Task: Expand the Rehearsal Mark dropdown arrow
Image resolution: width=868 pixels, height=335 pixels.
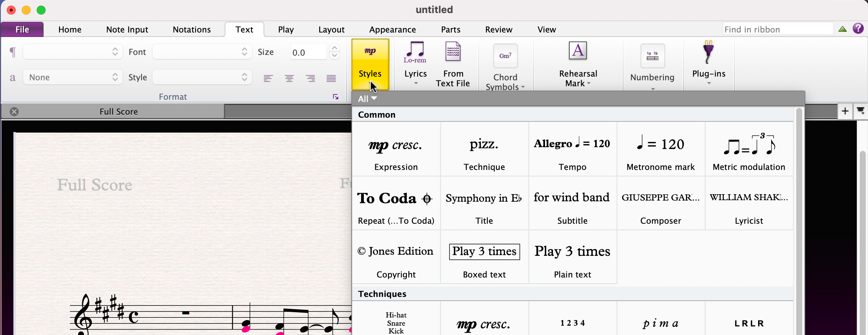Action: (x=589, y=83)
